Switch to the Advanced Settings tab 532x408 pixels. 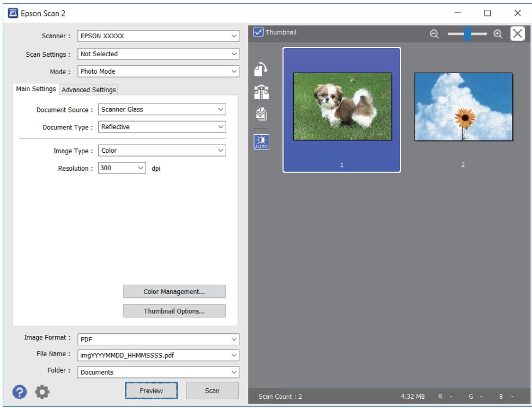(88, 89)
